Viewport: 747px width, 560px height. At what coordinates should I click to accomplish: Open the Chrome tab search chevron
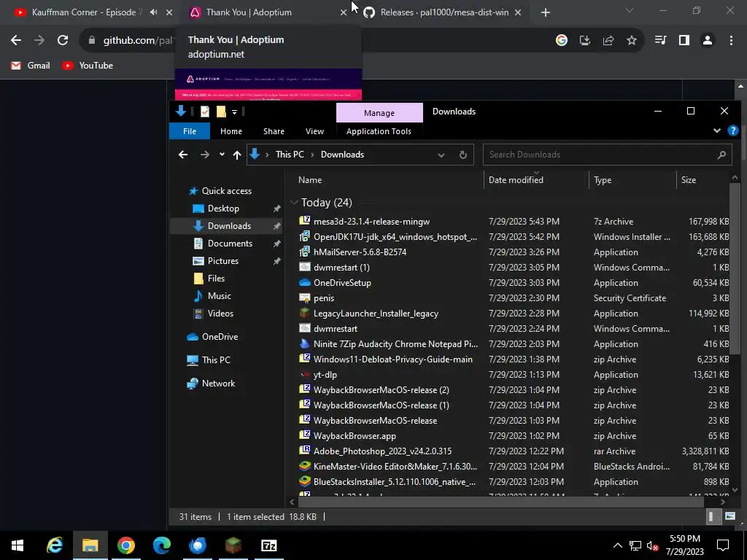click(630, 10)
